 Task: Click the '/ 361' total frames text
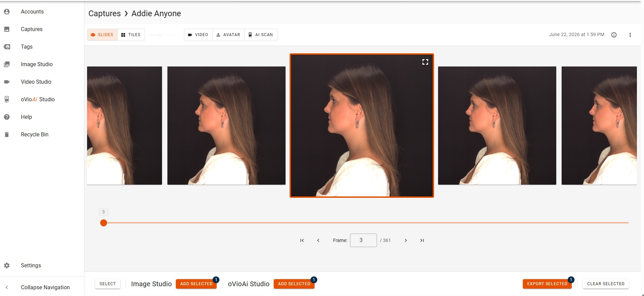385,240
